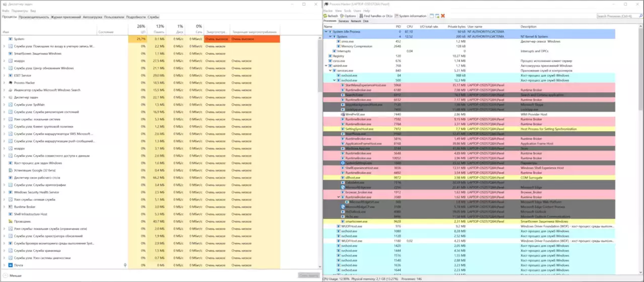Click the Find window and thread icon beside the red X

438,16
